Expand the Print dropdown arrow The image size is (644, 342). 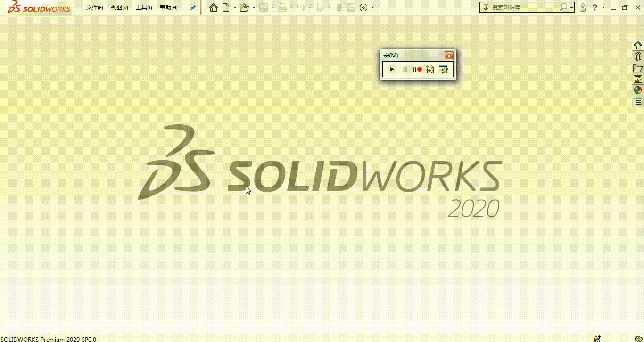pos(291,8)
